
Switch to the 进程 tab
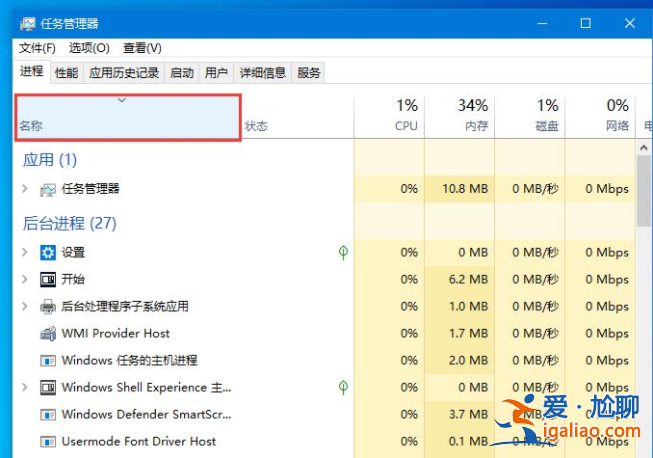32,71
